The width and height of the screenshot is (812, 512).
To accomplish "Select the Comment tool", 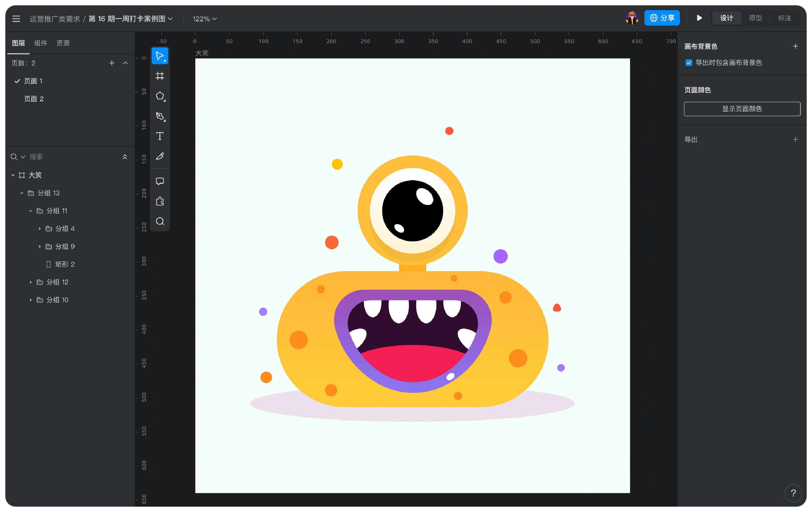I will pos(160,181).
